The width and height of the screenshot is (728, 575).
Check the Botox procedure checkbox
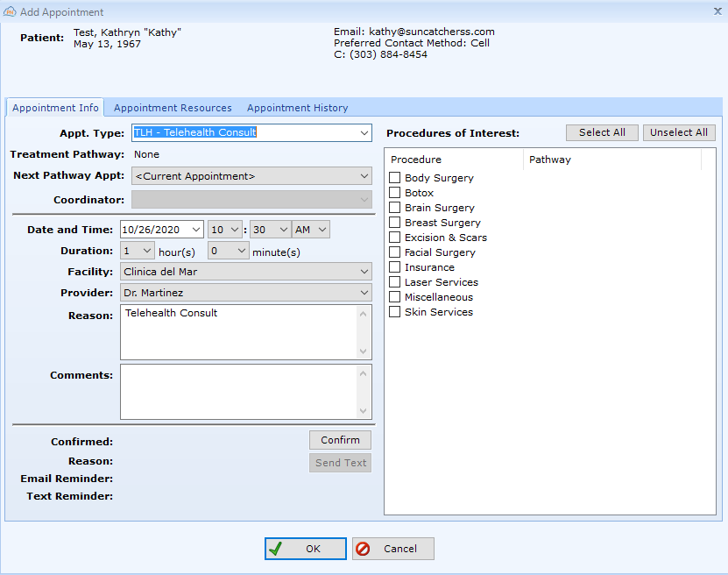click(393, 193)
